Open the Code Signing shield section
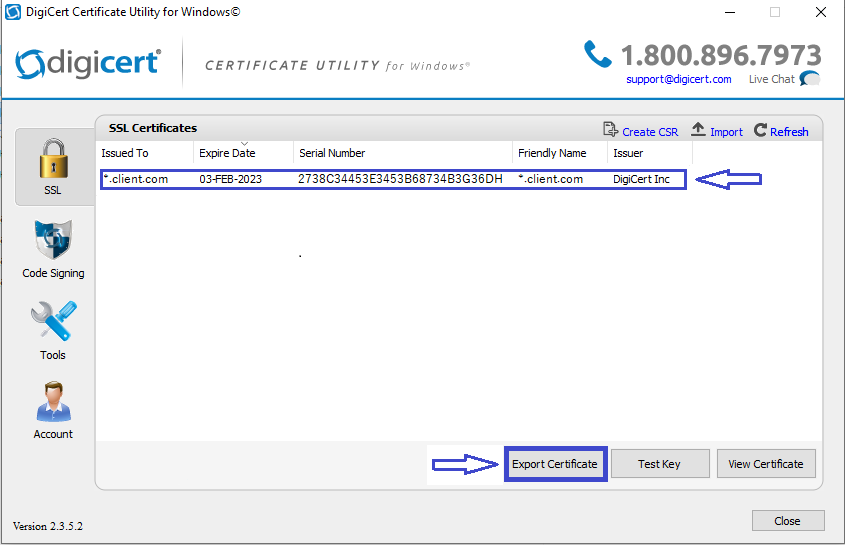The width and height of the screenshot is (845, 545). pyautogui.click(x=53, y=249)
